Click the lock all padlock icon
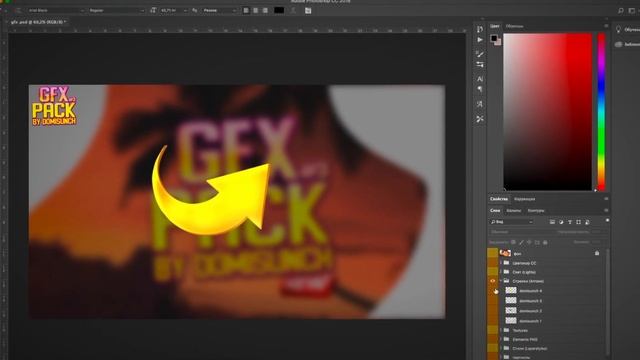 coord(545,242)
